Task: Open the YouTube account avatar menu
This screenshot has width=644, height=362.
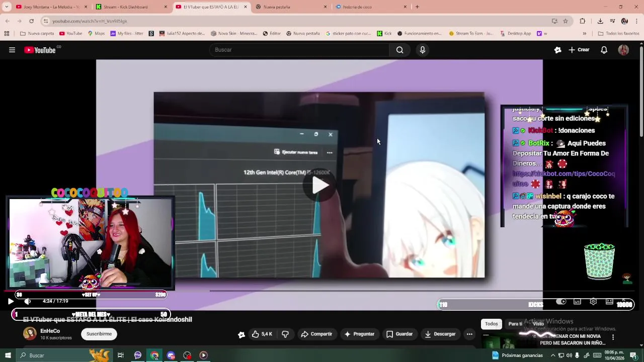Action: (623, 50)
